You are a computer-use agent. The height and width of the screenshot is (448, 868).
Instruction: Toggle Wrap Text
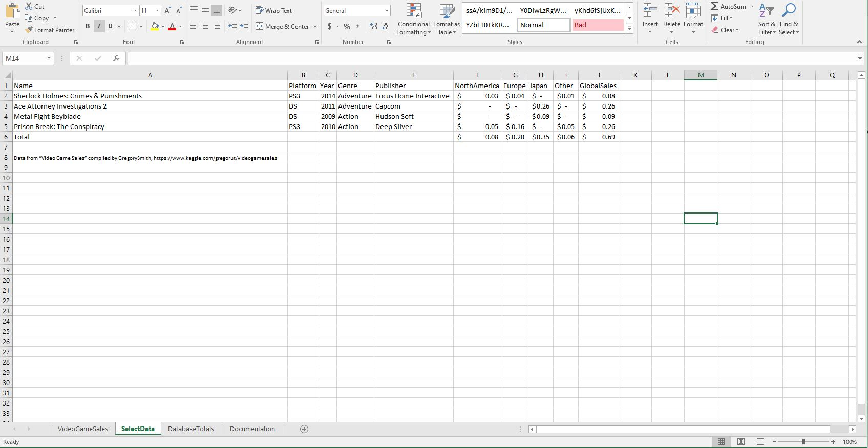pyautogui.click(x=274, y=10)
